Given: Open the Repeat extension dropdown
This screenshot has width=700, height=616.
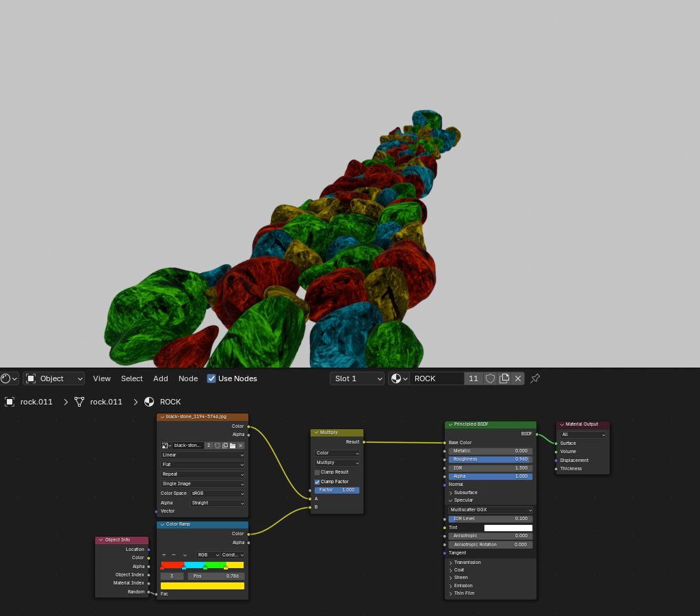Looking at the screenshot, I should click(203, 474).
